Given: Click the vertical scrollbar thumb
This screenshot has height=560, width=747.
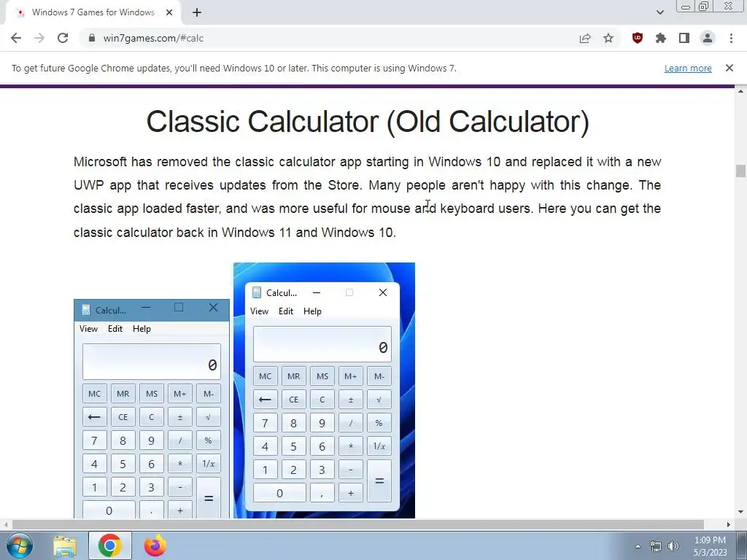Looking at the screenshot, I should coord(740,171).
